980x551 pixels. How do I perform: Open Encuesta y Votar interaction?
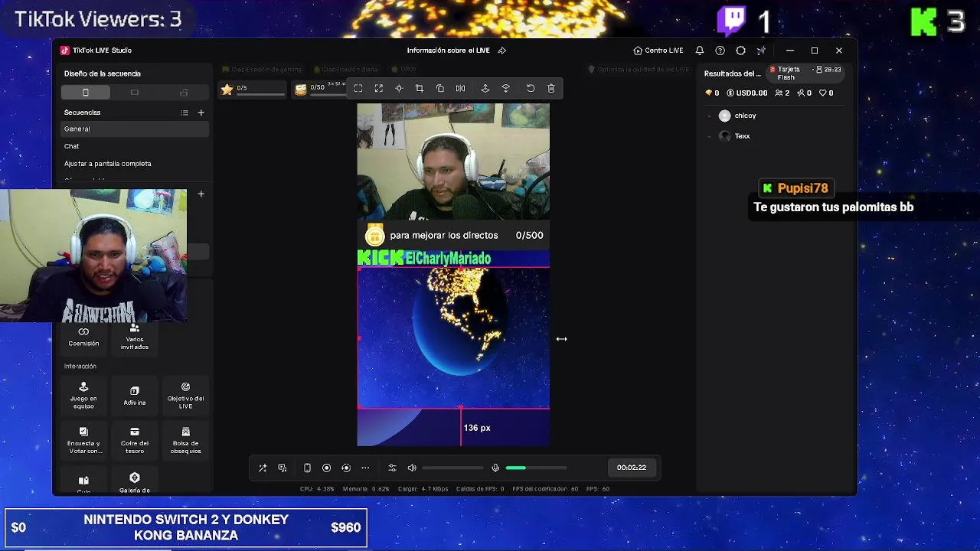point(83,441)
